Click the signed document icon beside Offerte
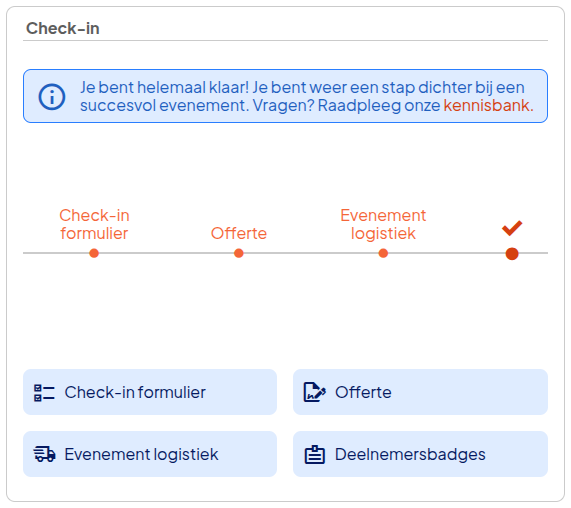Viewport: 571px width, 508px height. click(315, 392)
